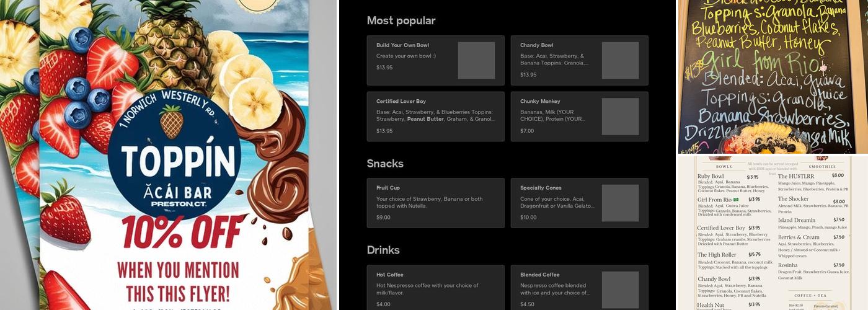
Task: Select the Snacks section heading
Action: [385, 163]
